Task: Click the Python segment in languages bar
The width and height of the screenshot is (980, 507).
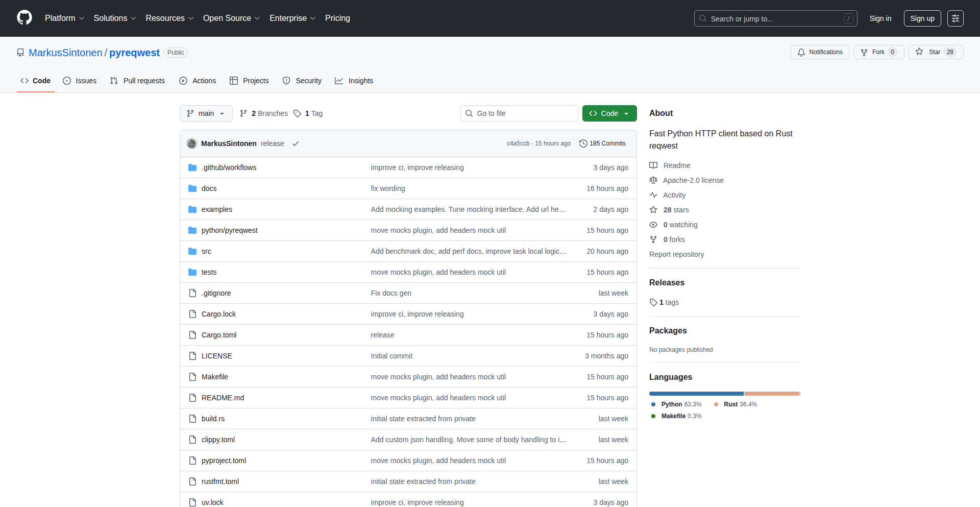Action: pyautogui.click(x=696, y=394)
